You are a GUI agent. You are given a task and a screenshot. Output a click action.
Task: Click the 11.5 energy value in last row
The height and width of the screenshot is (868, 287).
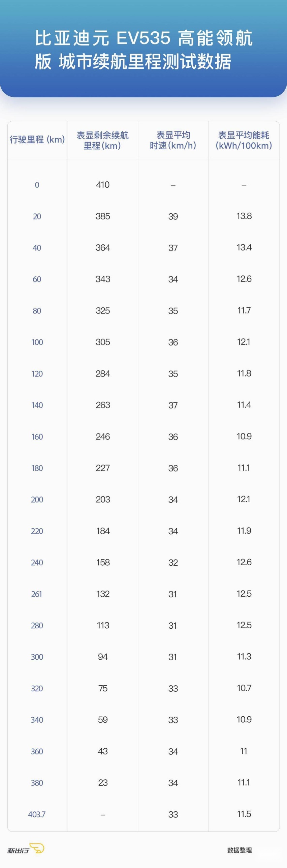(244, 814)
